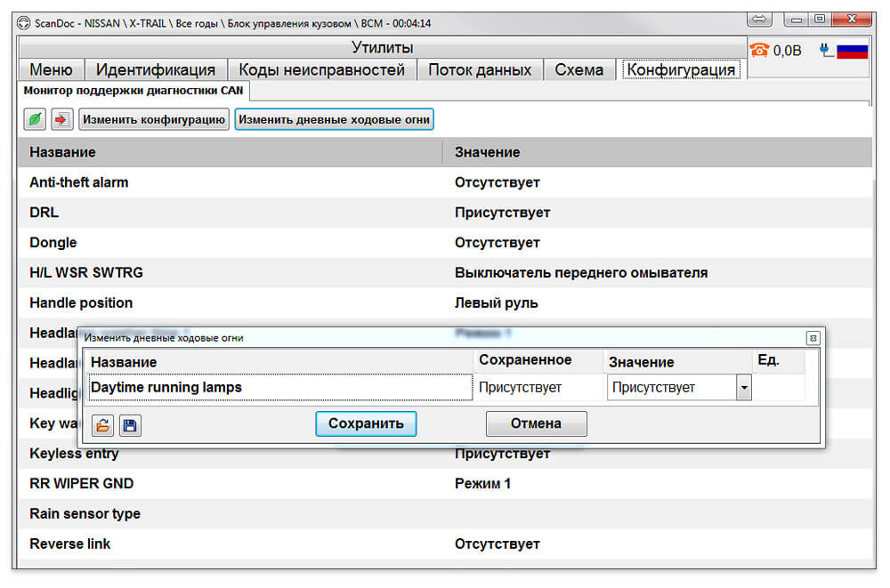
Task: Click the Значение column header in main table
Action: pyautogui.click(x=658, y=152)
